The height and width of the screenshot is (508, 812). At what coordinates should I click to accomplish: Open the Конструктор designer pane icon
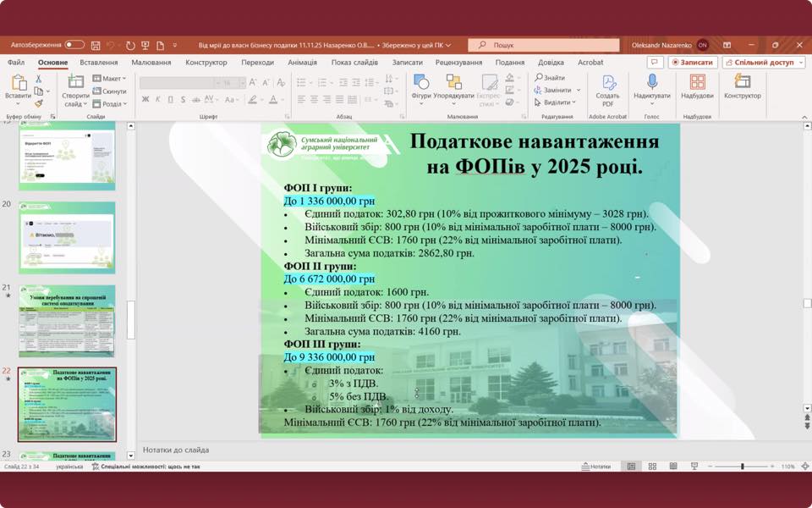pyautogui.click(x=742, y=87)
